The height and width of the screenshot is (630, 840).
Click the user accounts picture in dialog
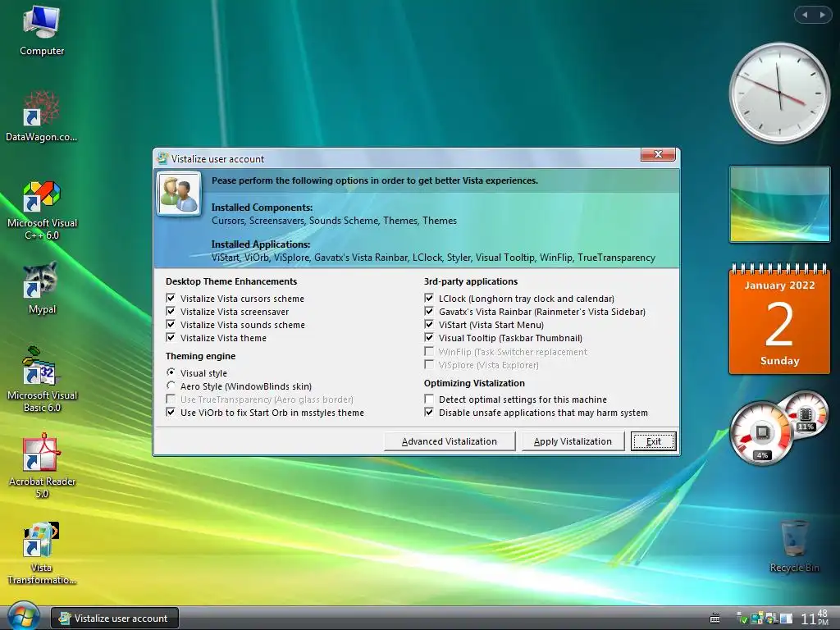[179, 194]
